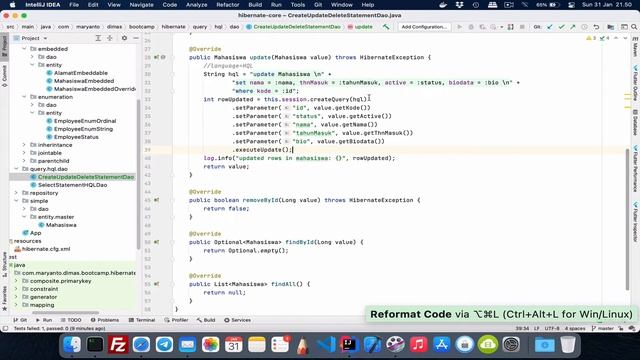The image size is (640, 360).
Task: Open the Services tool window tab
Action: tap(237, 320)
